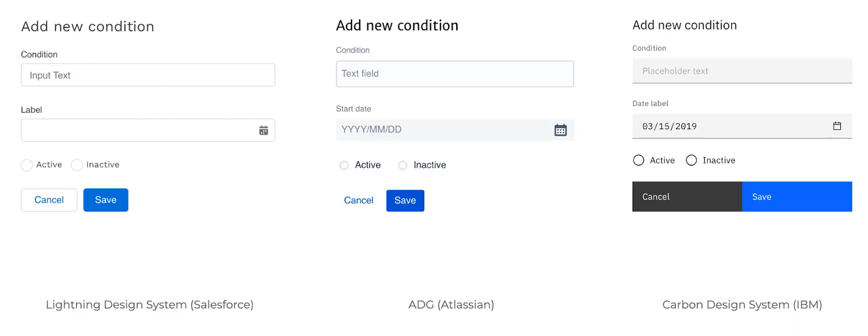The image size is (868, 336).
Task: Open the calendar icon in the Atlassian form
Action: 560,130
